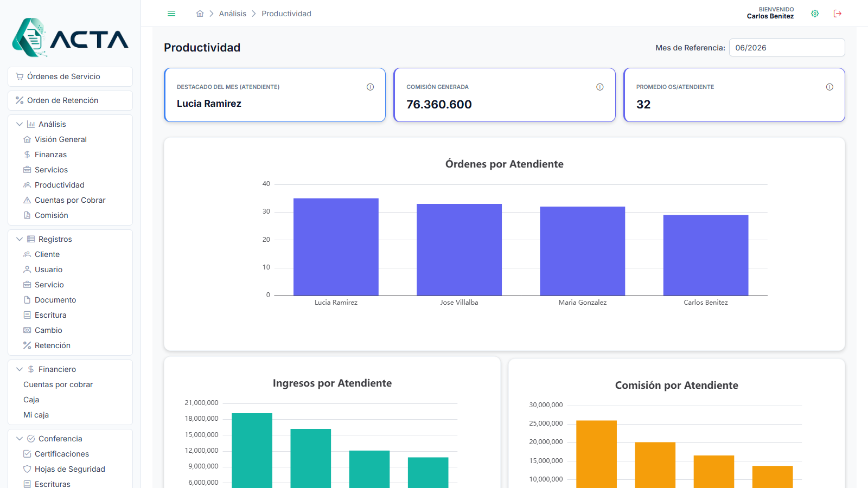Click the hamburger menu icon

171,14
